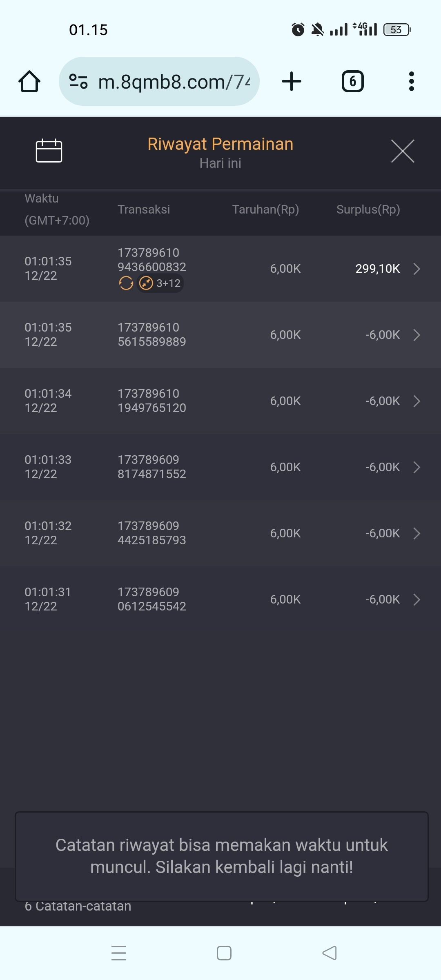This screenshot has width=441, height=980.
Task: Tap the free spin icon in first row
Action: tap(126, 283)
